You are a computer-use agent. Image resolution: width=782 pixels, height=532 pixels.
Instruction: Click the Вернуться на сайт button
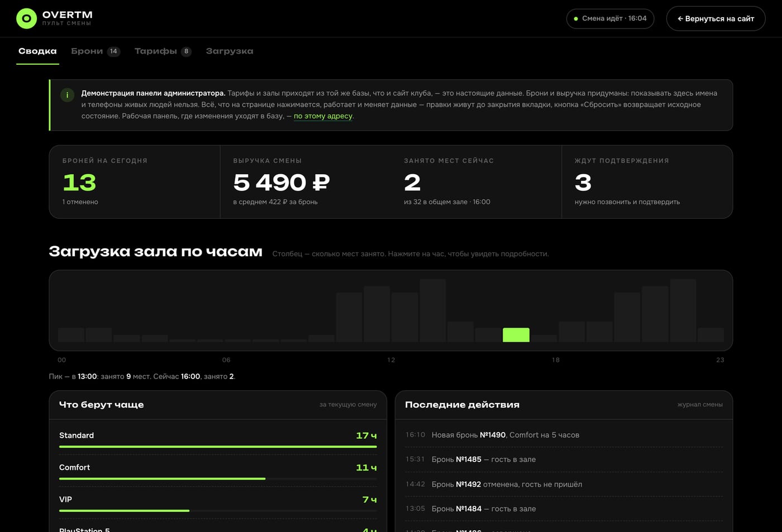(716, 18)
